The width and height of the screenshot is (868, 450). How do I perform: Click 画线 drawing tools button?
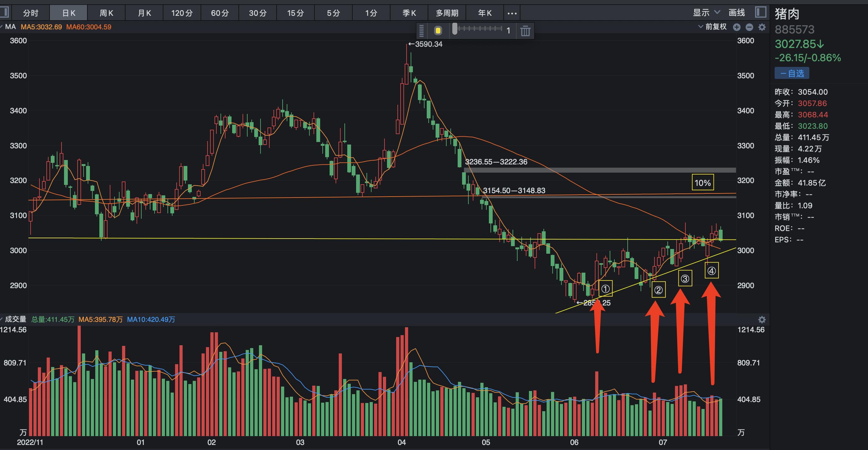(x=736, y=13)
